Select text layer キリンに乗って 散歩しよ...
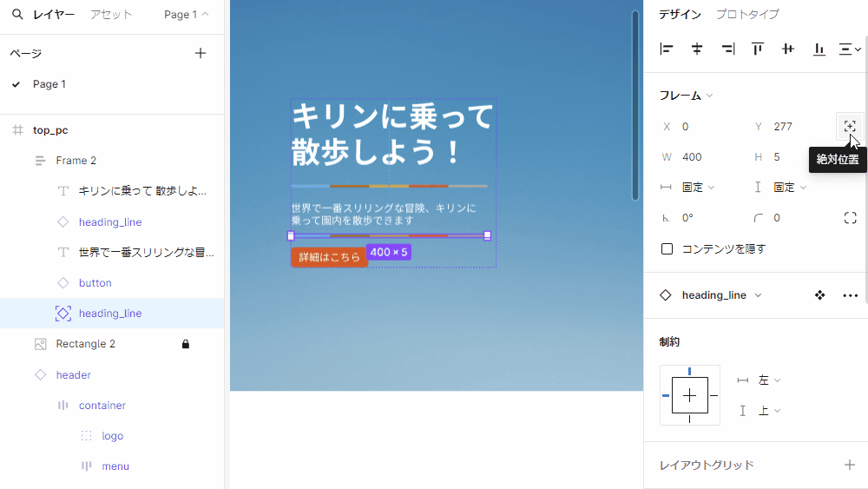 [x=142, y=191]
